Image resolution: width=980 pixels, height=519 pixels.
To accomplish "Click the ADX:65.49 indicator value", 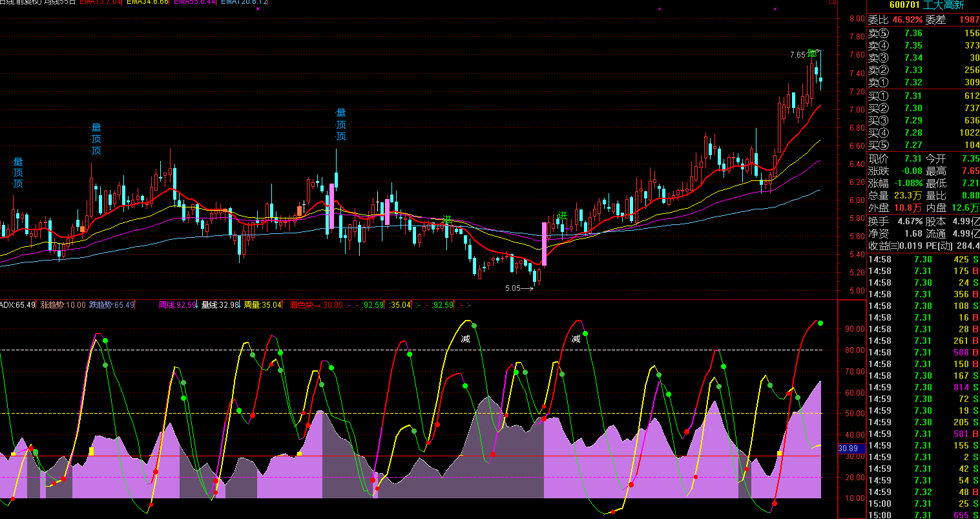I will [x=17, y=304].
